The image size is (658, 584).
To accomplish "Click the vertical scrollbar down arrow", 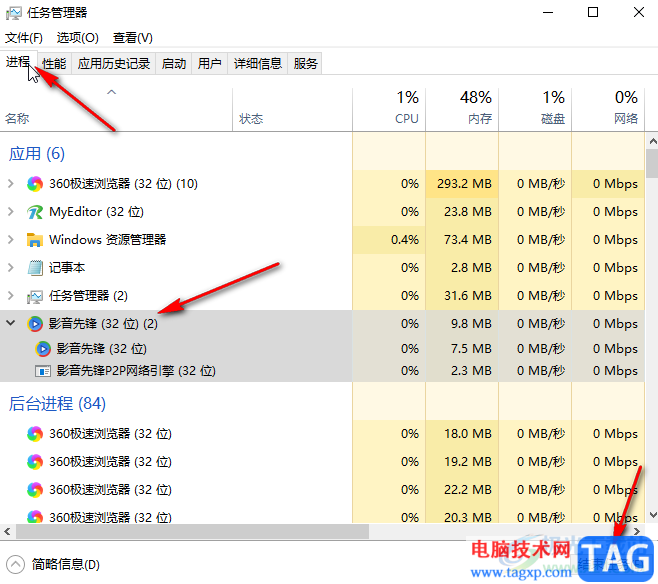I will tap(653, 515).
